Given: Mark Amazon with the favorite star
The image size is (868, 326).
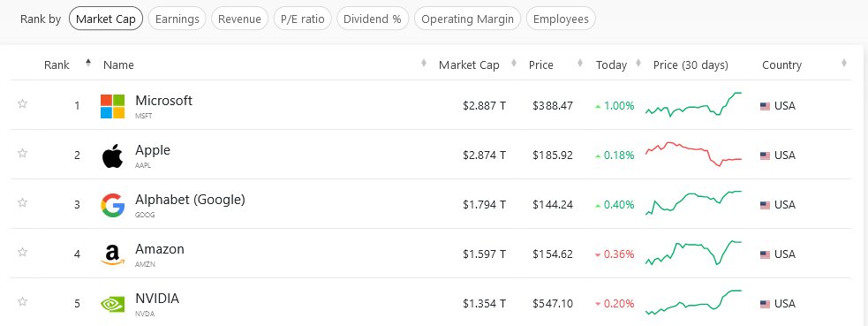Looking at the screenshot, I should point(22,252).
